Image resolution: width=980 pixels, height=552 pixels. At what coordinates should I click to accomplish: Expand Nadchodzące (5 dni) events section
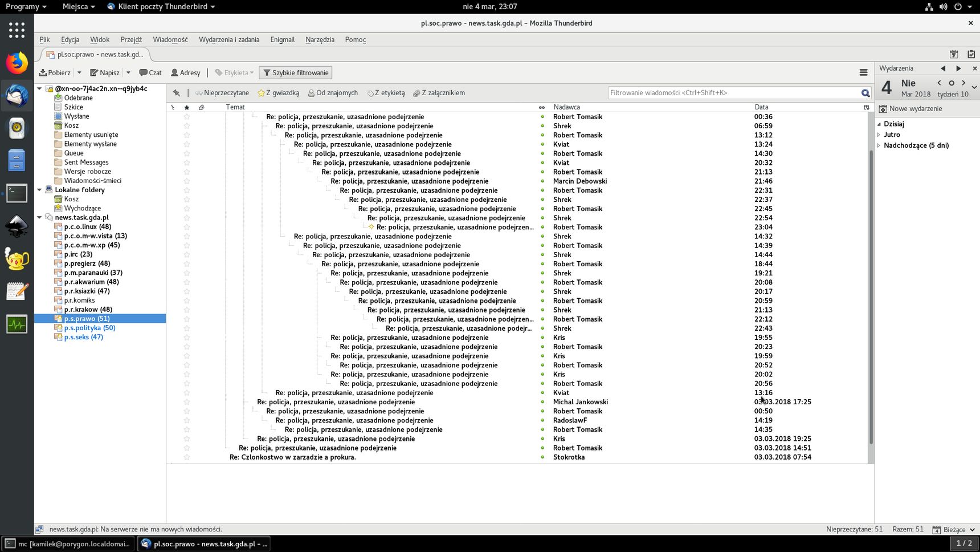point(879,145)
